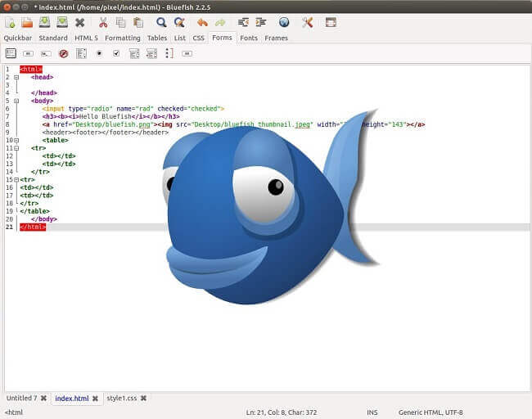
Task: Insert a select dropdown element
Action: pyautogui.click(x=134, y=53)
